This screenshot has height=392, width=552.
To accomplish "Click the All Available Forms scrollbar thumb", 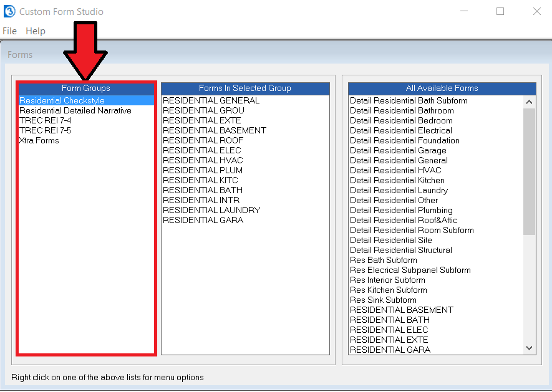I will click(x=529, y=171).
